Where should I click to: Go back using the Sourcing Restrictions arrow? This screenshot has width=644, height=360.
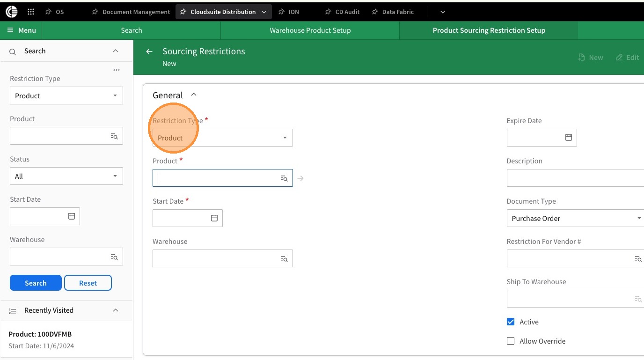coord(149,51)
